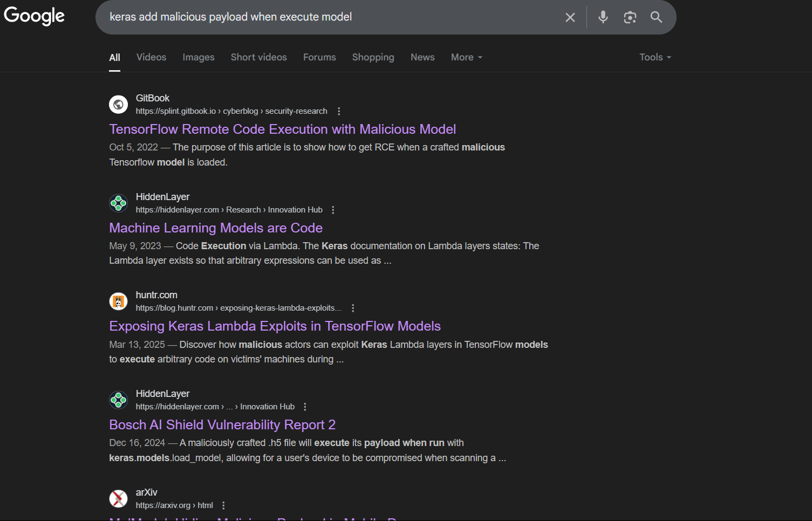Open options menu for Bosch AI Shield result
This screenshot has height=521, width=812.
pyautogui.click(x=305, y=407)
